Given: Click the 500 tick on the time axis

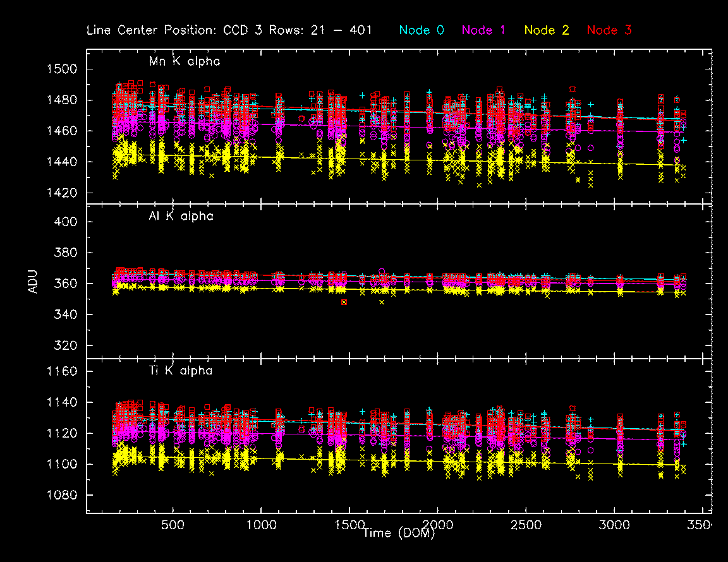Looking at the screenshot, I should tap(173, 525).
